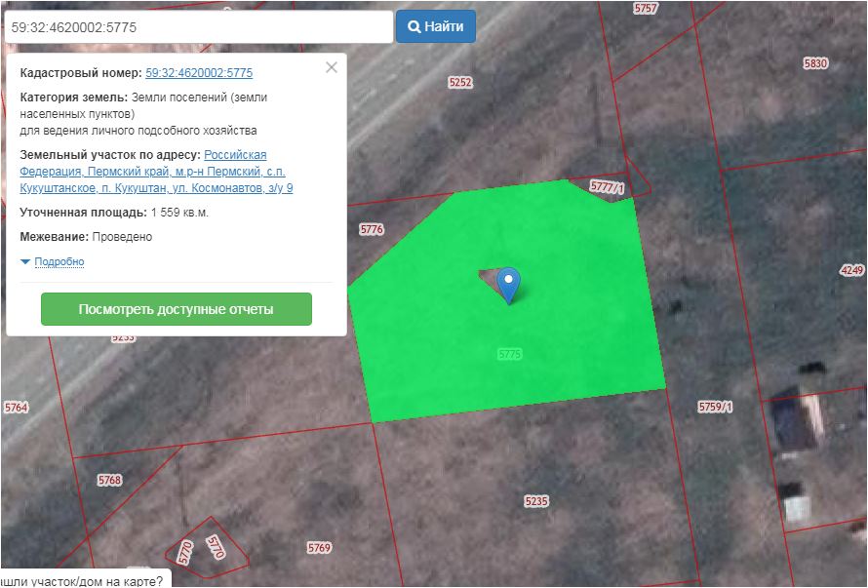Screen dimensions: 868x588
Task: Click the 5777/1 parcel label
Action: (607, 185)
